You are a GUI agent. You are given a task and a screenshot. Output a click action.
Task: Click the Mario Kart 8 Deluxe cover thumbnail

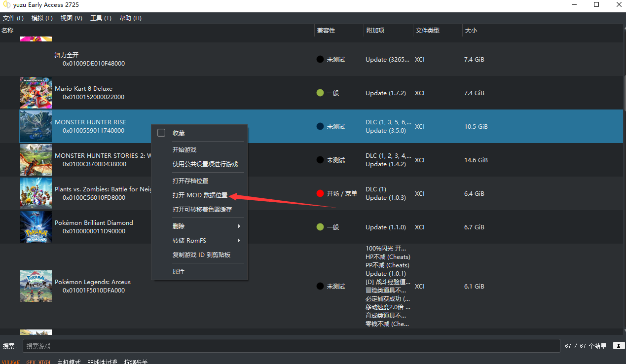tap(36, 93)
